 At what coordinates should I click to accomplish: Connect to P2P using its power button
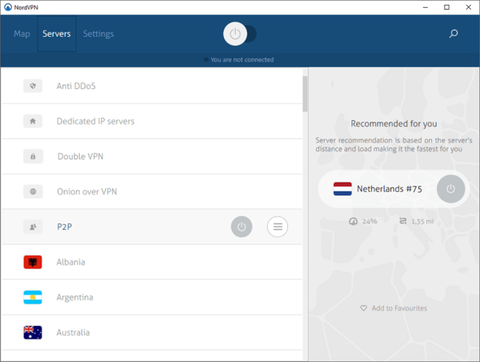coord(241,227)
